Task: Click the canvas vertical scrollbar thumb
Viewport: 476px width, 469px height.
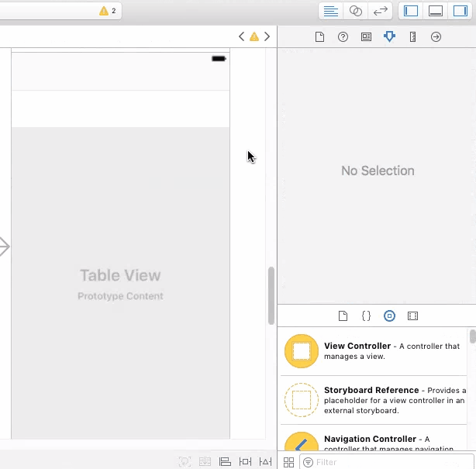Action: click(271, 295)
